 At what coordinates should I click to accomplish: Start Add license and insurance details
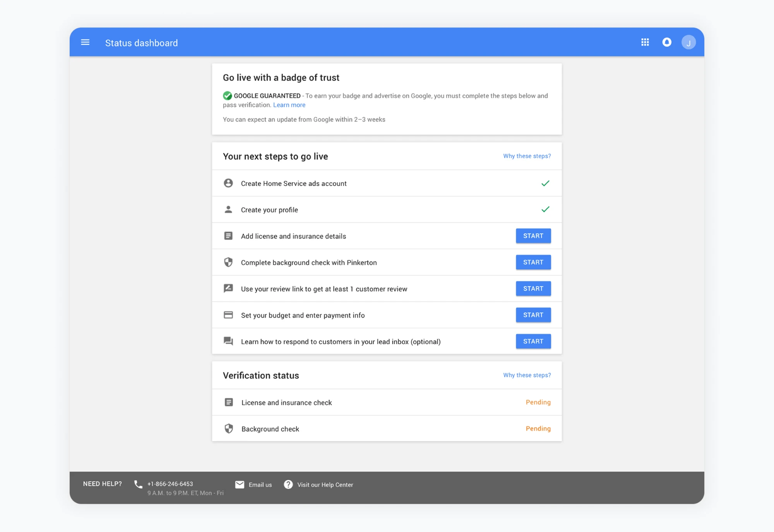point(533,236)
